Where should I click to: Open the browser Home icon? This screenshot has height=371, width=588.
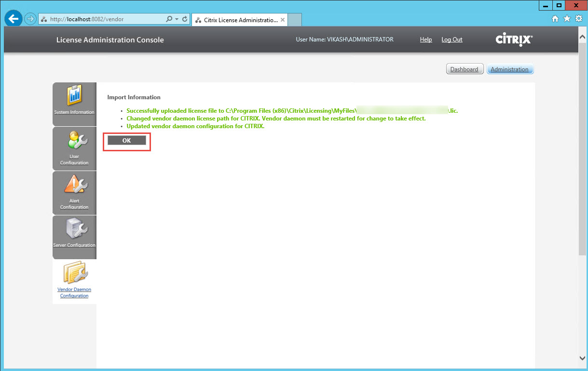click(x=555, y=19)
